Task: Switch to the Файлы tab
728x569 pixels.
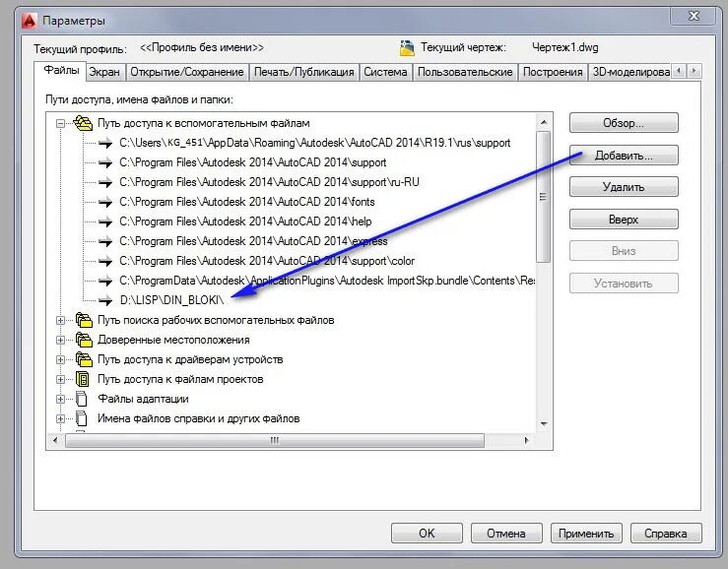Action: click(x=61, y=71)
